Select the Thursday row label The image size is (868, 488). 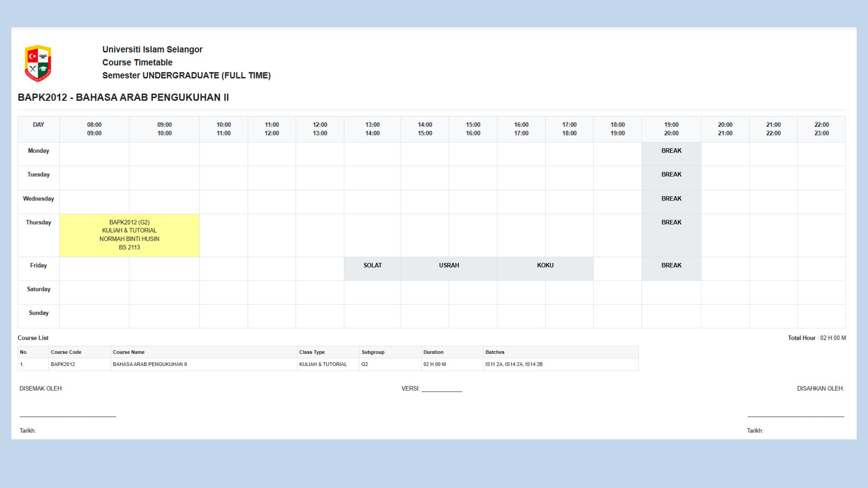(x=38, y=222)
